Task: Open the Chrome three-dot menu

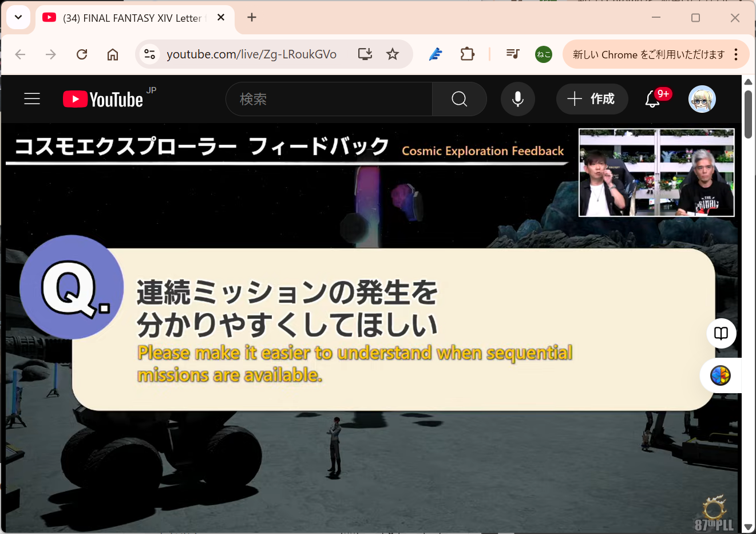Action: [x=736, y=54]
